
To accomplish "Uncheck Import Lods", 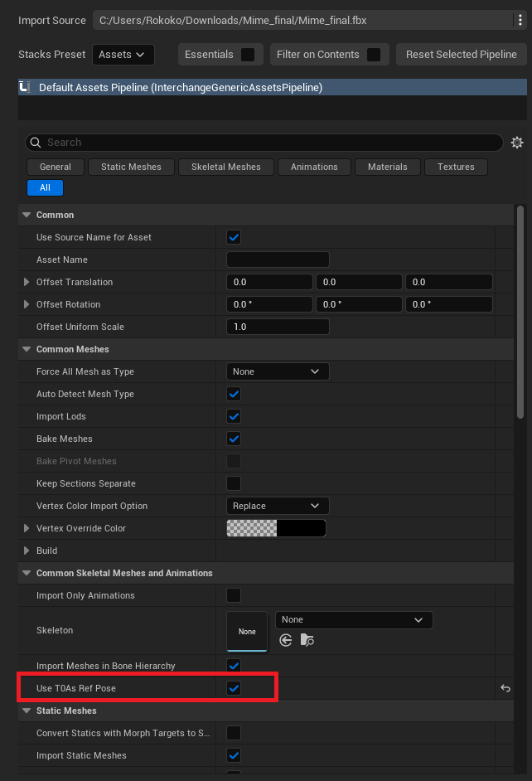I will click(234, 416).
